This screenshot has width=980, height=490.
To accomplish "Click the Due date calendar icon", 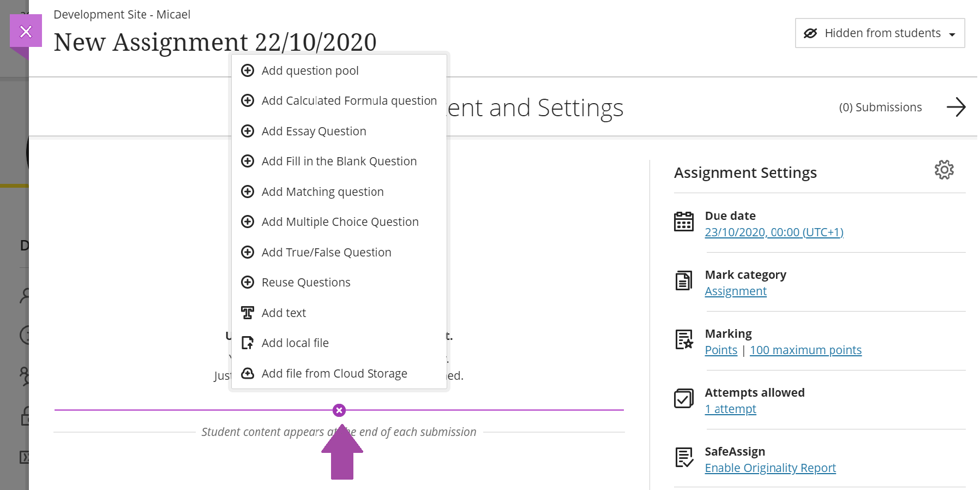I will click(683, 222).
